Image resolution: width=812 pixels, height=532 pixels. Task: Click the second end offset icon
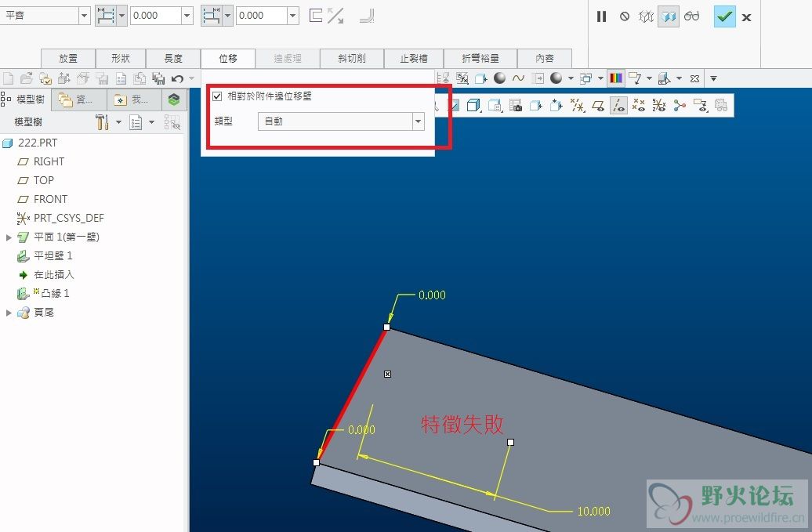click(x=212, y=16)
